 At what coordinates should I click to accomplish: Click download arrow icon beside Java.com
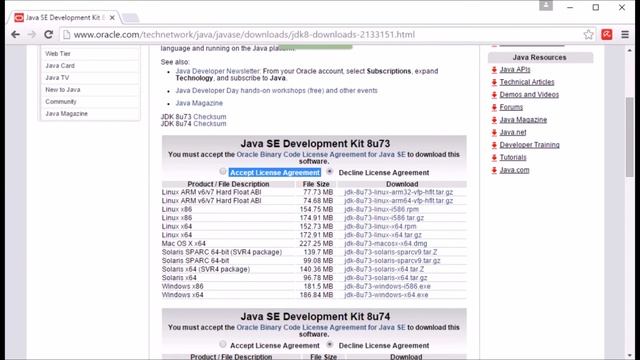(494, 170)
